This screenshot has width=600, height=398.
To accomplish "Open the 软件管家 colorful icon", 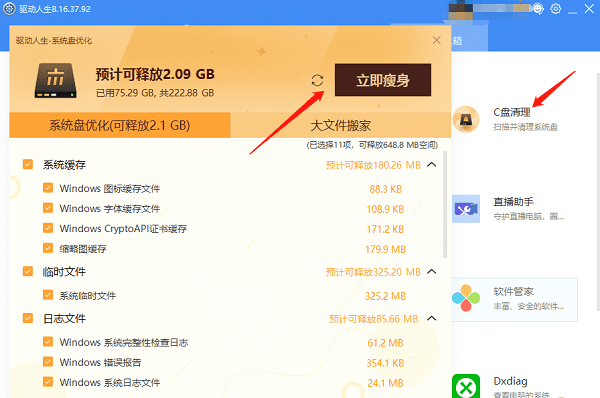I will pos(466,298).
